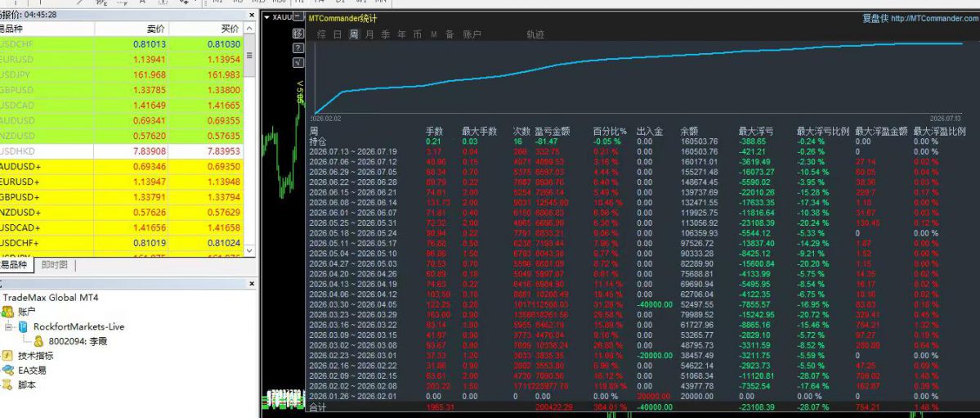Select the GBPUSD+ symbol row
This screenshot has height=418, width=980.
[x=121, y=197]
